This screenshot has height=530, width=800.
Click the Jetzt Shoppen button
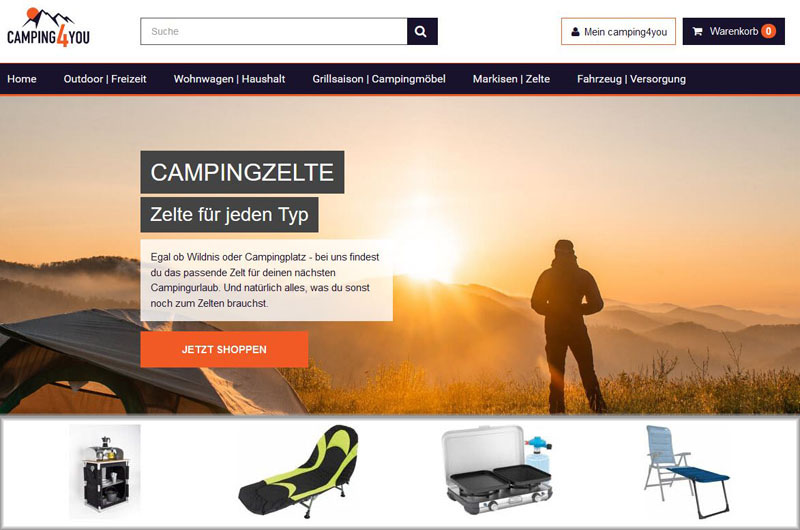[224, 349]
